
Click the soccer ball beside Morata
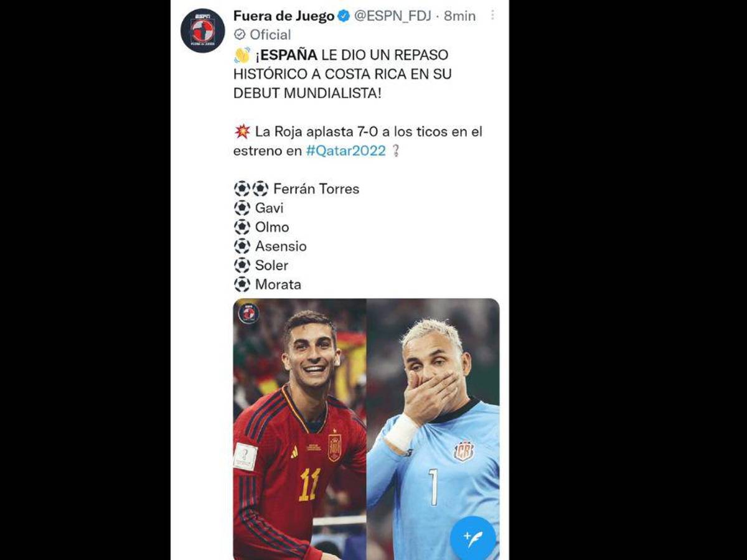(x=242, y=284)
